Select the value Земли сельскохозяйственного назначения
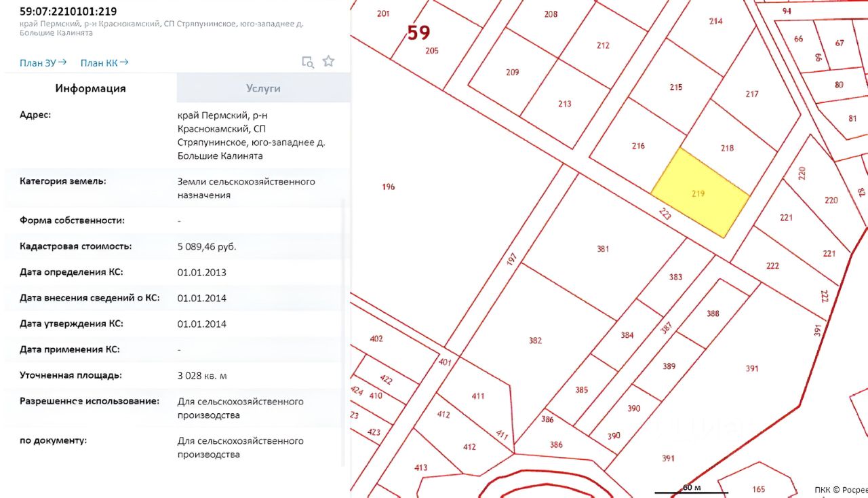 pos(246,188)
